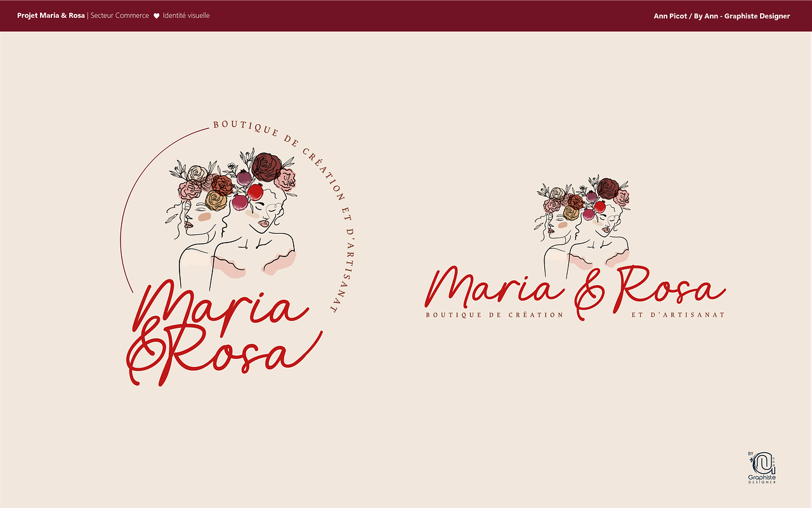Select the 'Identité visuelle' header text

click(x=187, y=15)
